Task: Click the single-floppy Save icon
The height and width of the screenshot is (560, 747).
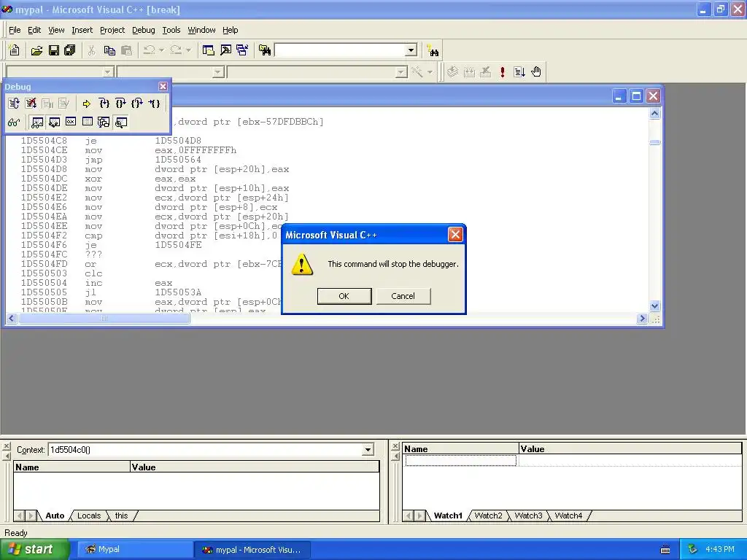Action: [x=54, y=50]
